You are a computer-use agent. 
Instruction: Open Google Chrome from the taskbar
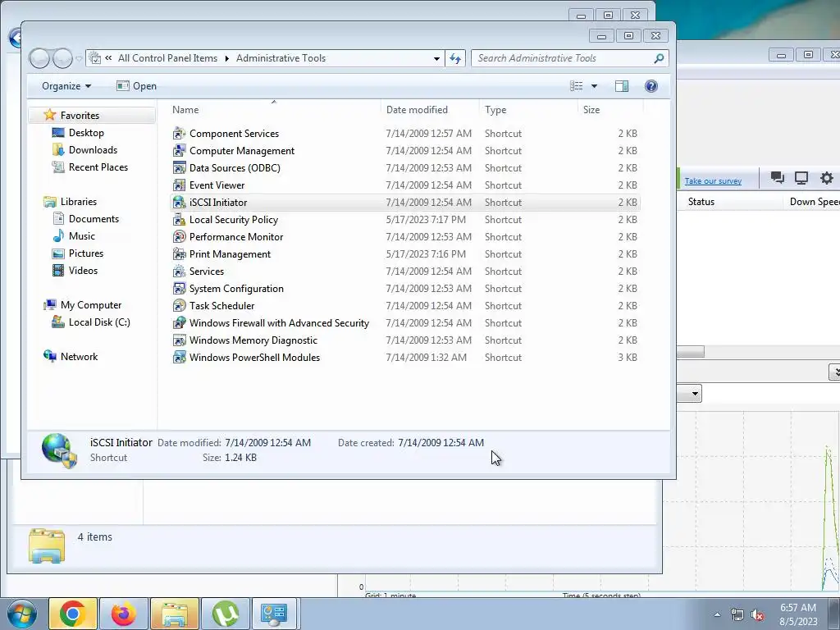point(73,614)
